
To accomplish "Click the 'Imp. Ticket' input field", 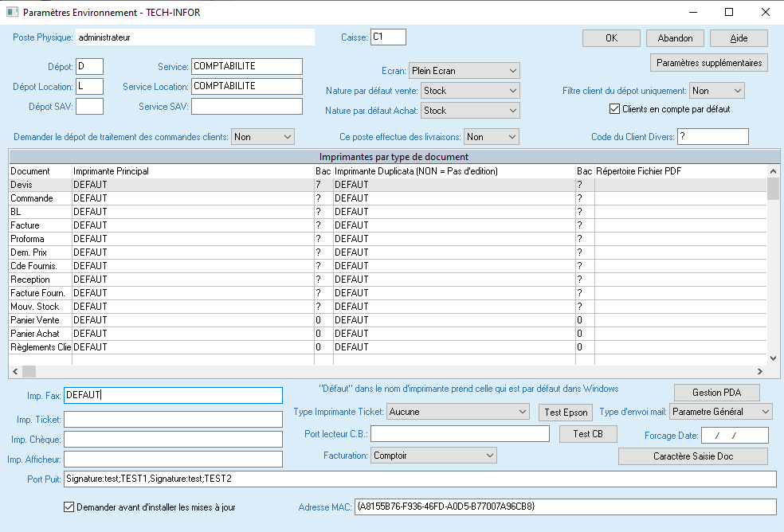I will (x=173, y=420).
